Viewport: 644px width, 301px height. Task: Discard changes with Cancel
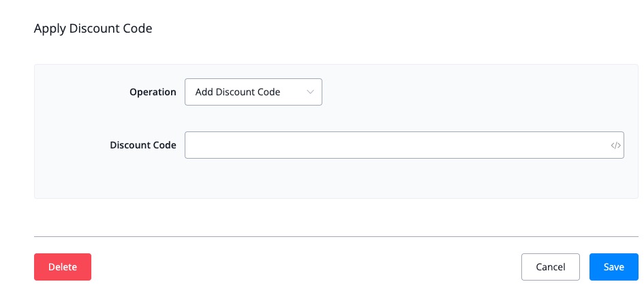[x=550, y=267]
